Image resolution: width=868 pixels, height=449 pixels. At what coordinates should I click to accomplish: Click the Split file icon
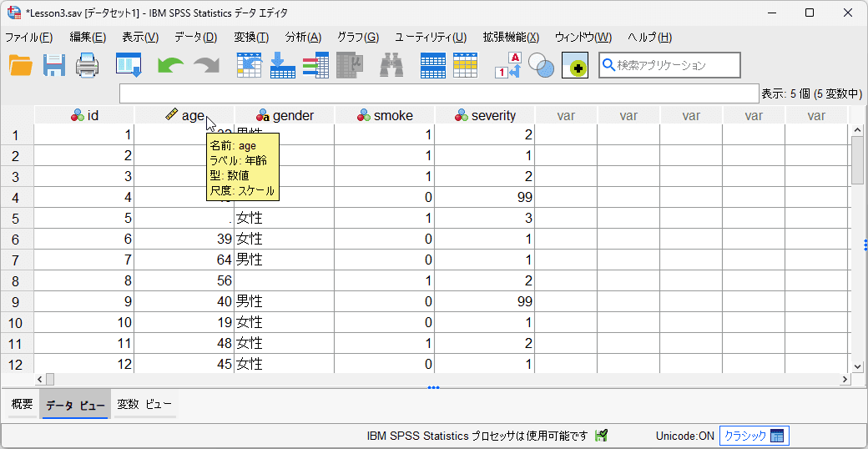point(433,65)
